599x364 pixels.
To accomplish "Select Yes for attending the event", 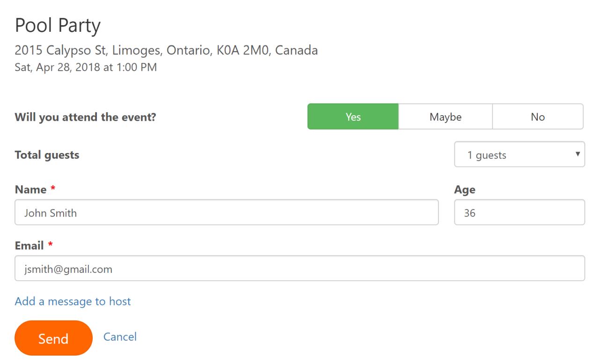I will pos(353,116).
